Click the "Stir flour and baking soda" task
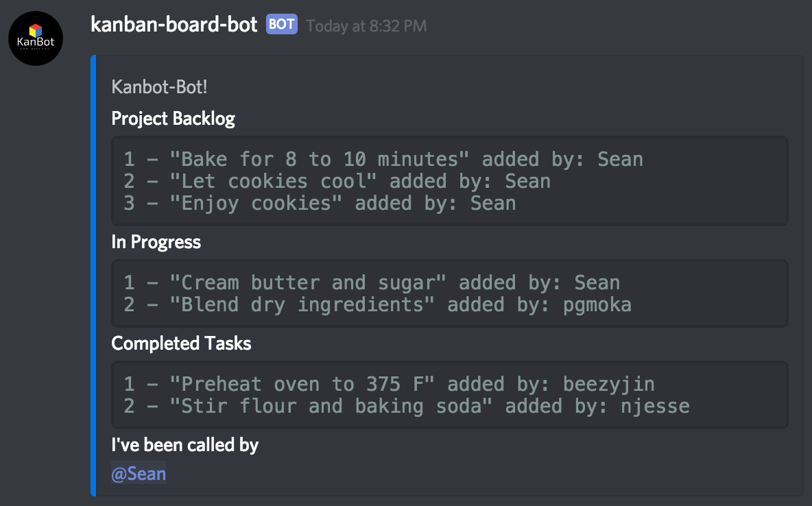812x506 pixels. pyautogui.click(x=407, y=406)
